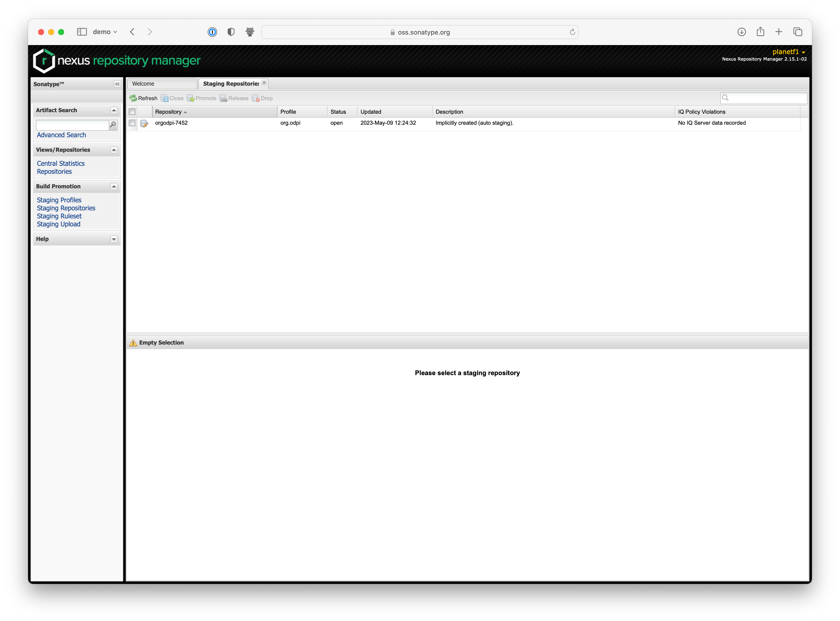Collapse the Views/Repositories section
Image resolution: width=840 pixels, height=621 pixels.
113,150
